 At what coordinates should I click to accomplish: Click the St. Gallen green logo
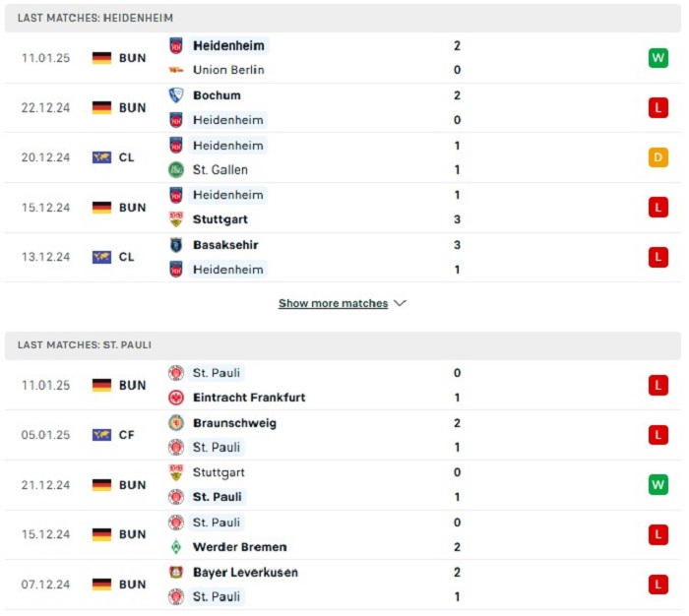coord(176,169)
